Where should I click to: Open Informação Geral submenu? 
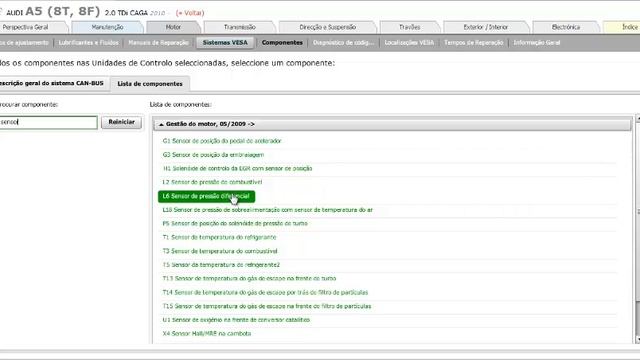[537, 42]
